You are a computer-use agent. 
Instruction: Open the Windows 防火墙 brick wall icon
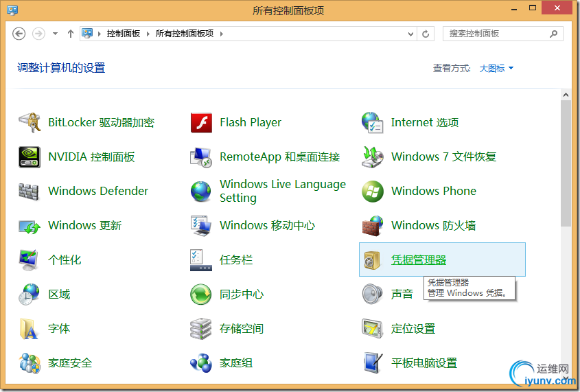coord(372,226)
